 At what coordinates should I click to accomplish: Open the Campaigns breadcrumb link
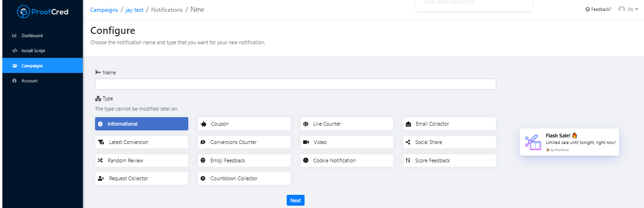pyautogui.click(x=104, y=9)
